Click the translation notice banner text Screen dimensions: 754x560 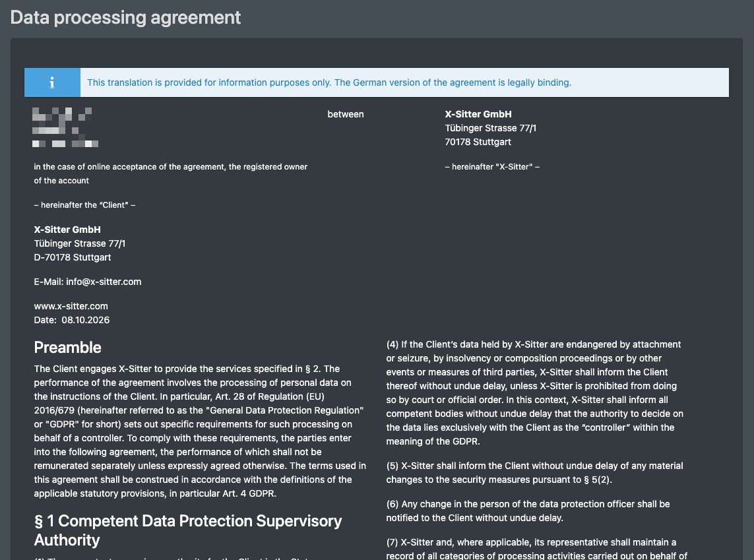(x=329, y=82)
